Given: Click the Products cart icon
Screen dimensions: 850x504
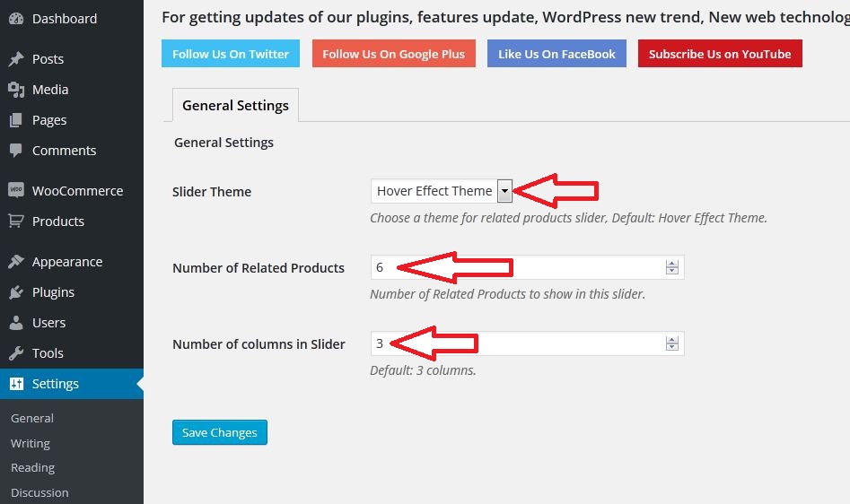Looking at the screenshot, I should [16, 221].
